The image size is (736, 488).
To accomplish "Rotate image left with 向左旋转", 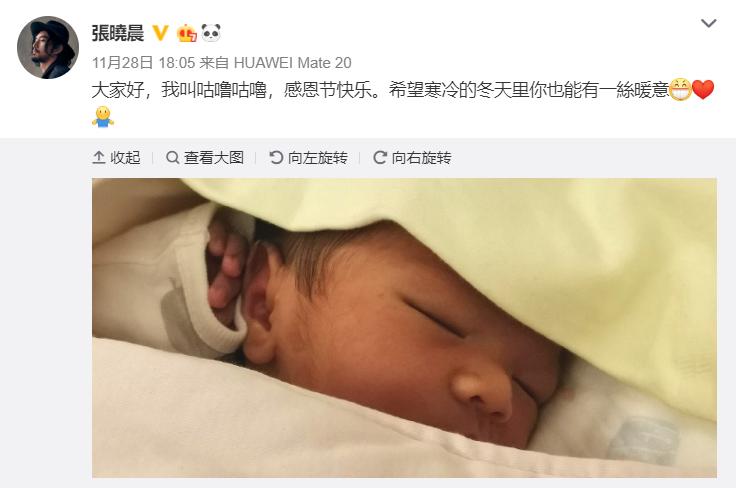I will (x=308, y=158).
